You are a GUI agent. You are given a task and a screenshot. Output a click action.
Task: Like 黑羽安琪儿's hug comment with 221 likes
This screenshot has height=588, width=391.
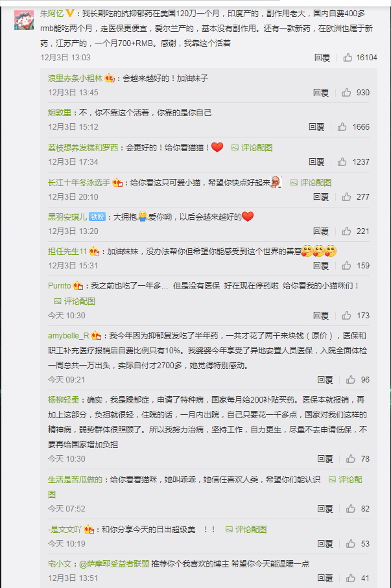(346, 231)
